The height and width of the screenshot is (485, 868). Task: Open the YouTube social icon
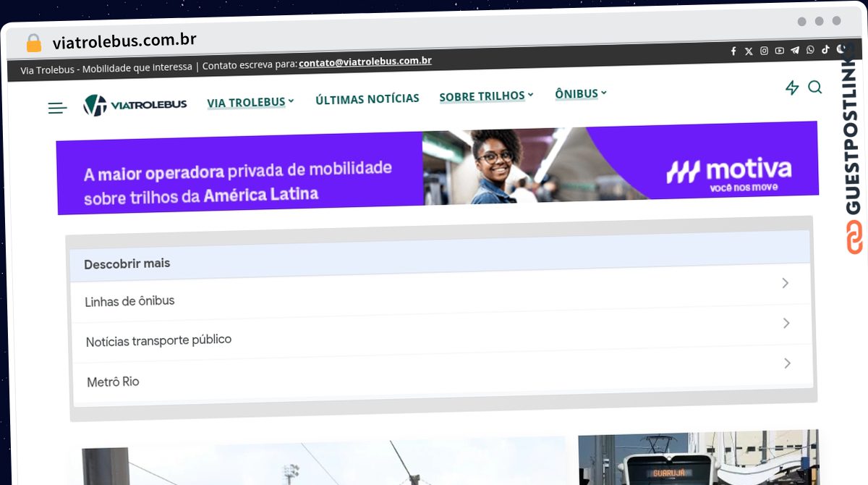tap(780, 51)
